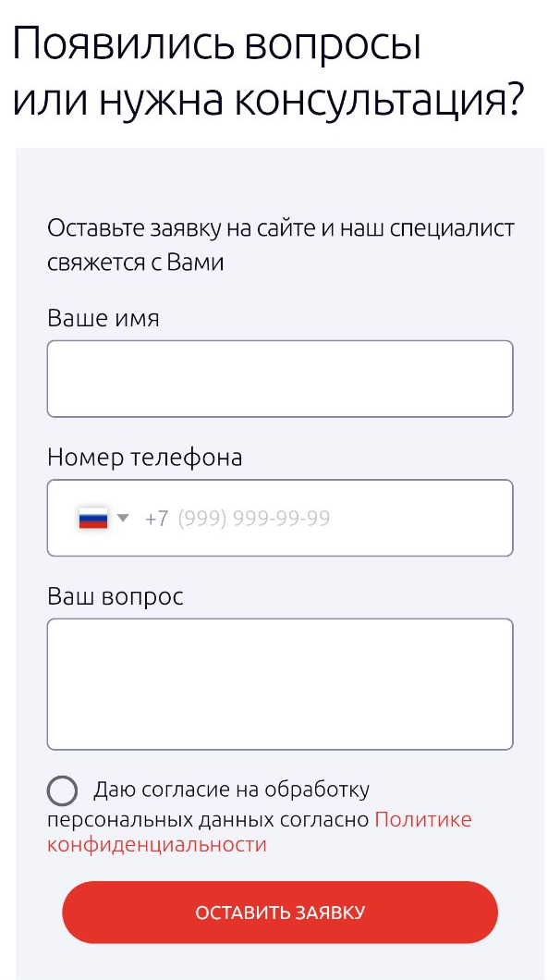Screen dimensions: 560x980
Task: Click the "Оставьте заявку на сайте" description text
Action: point(182,228)
